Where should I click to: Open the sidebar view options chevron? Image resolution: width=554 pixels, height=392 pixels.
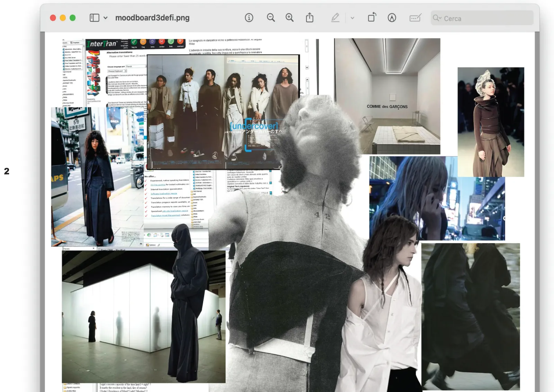pyautogui.click(x=106, y=18)
